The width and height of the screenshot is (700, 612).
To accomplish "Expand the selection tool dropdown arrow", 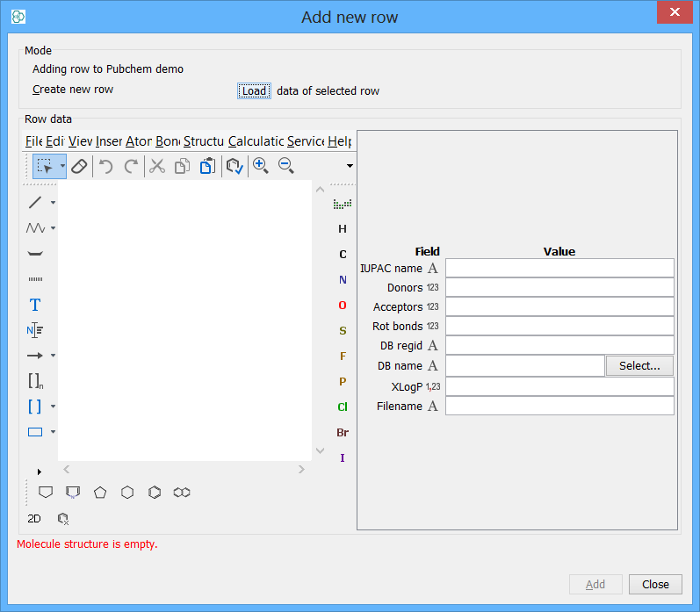I will coord(62,166).
